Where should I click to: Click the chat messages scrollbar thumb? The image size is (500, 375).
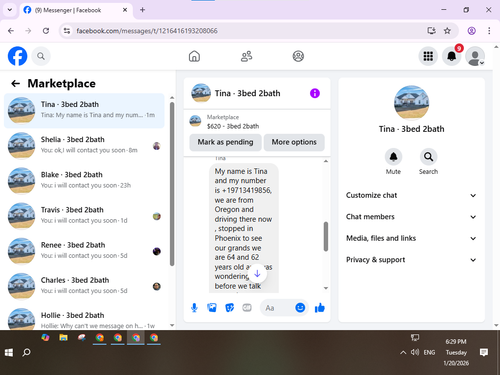coord(326,236)
